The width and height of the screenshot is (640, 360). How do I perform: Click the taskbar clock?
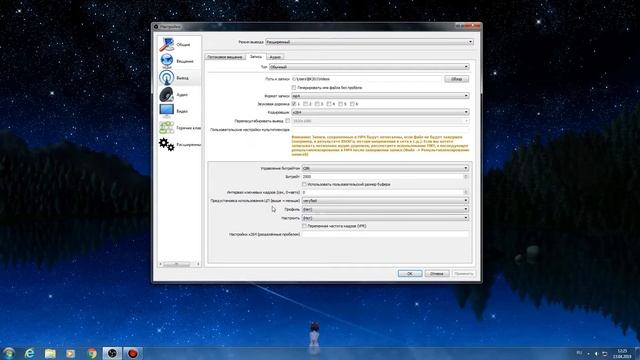(x=622, y=353)
